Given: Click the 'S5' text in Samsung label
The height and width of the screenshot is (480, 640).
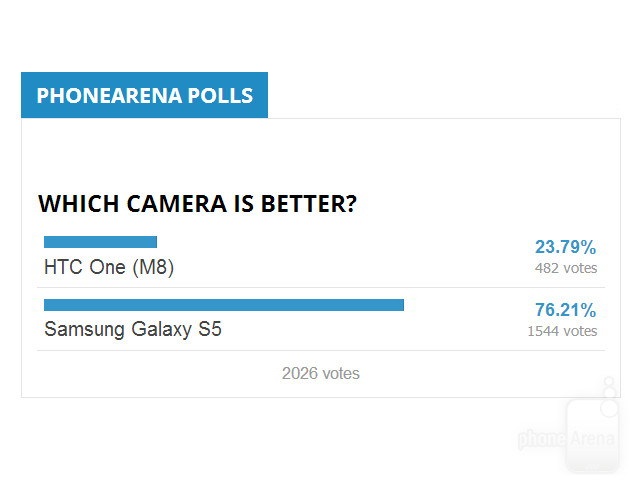Looking at the screenshot, I should [x=209, y=329].
